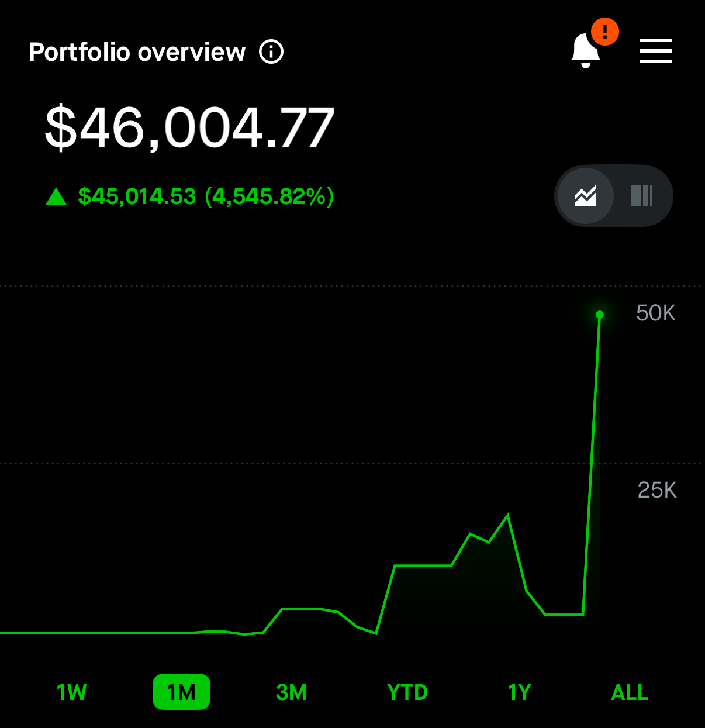Tap the $45,014.53 gain text
This screenshot has height=728, width=705.
tap(137, 196)
